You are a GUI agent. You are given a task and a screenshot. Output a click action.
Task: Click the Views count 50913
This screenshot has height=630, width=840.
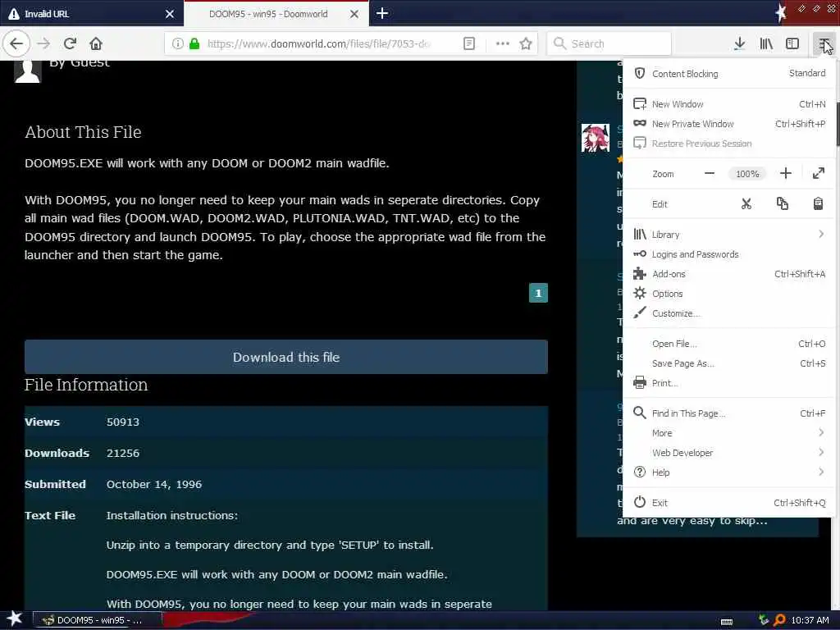(x=123, y=422)
